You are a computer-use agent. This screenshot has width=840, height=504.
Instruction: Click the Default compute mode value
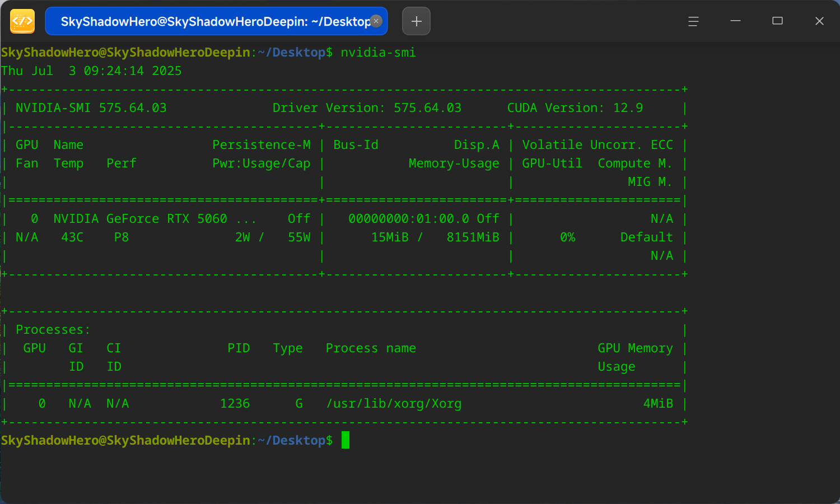tap(647, 237)
